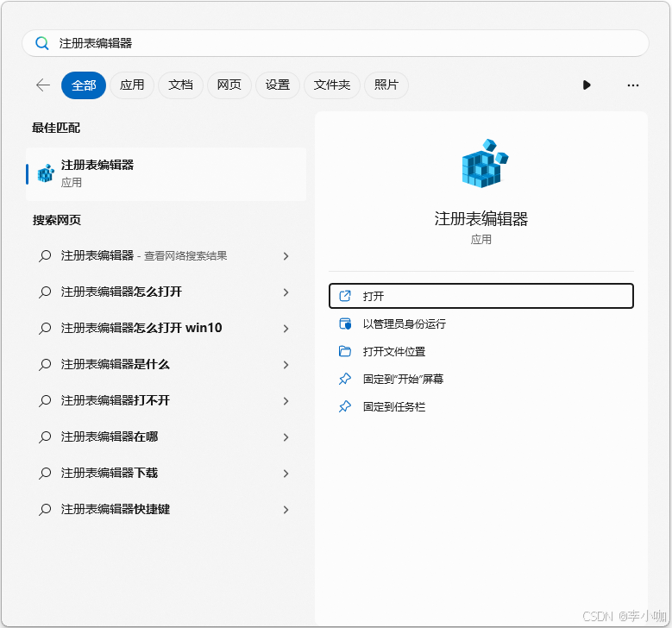672x628 pixels.
Task: Expand chevron for 怎么打开 win10 suggestion
Action: tap(286, 329)
